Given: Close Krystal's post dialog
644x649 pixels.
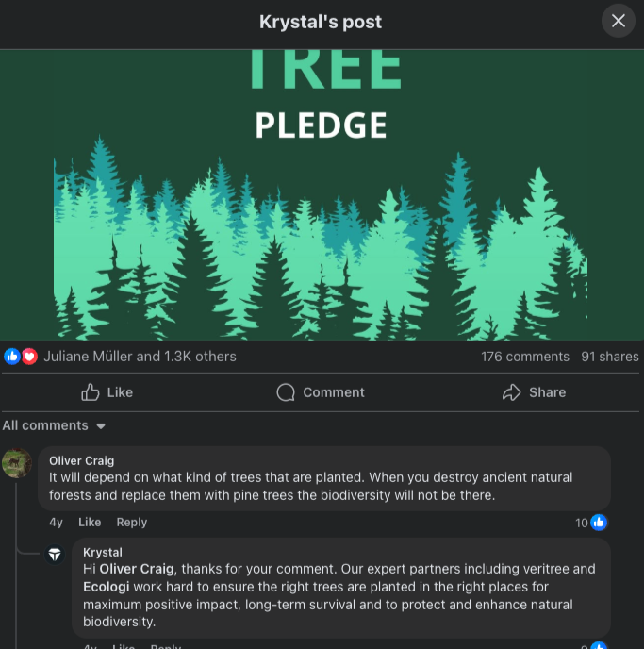Looking at the screenshot, I should (618, 21).
